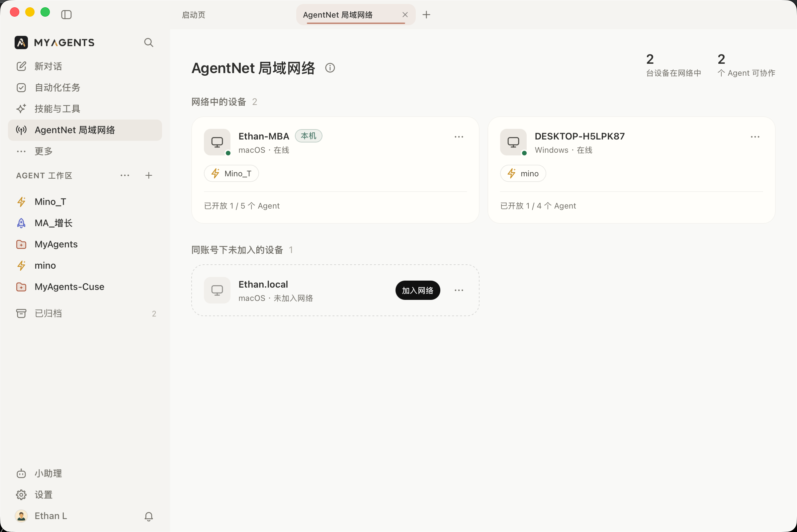Screen dimensions: 797x532
Task: Open 设置 settings
Action: 85,495
